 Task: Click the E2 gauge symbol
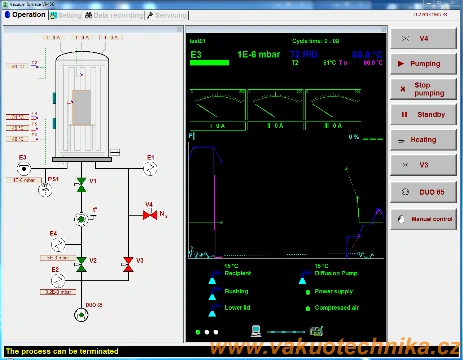[x=58, y=280]
